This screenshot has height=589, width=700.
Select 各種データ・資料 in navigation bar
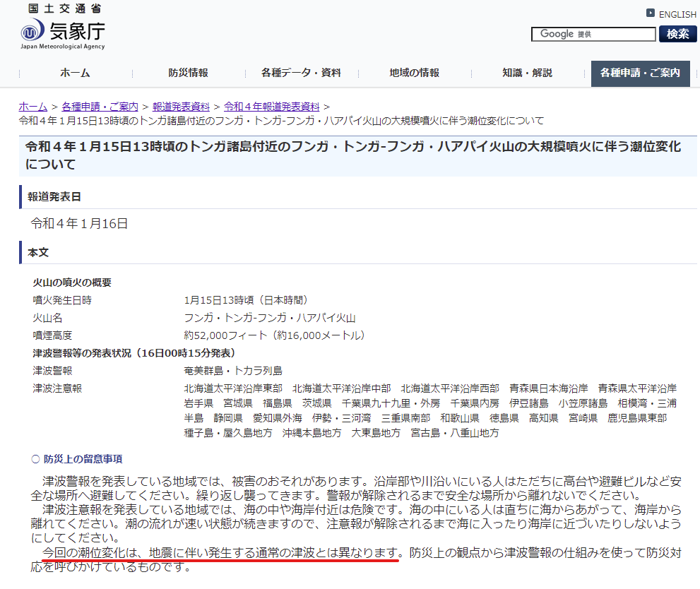click(x=301, y=73)
